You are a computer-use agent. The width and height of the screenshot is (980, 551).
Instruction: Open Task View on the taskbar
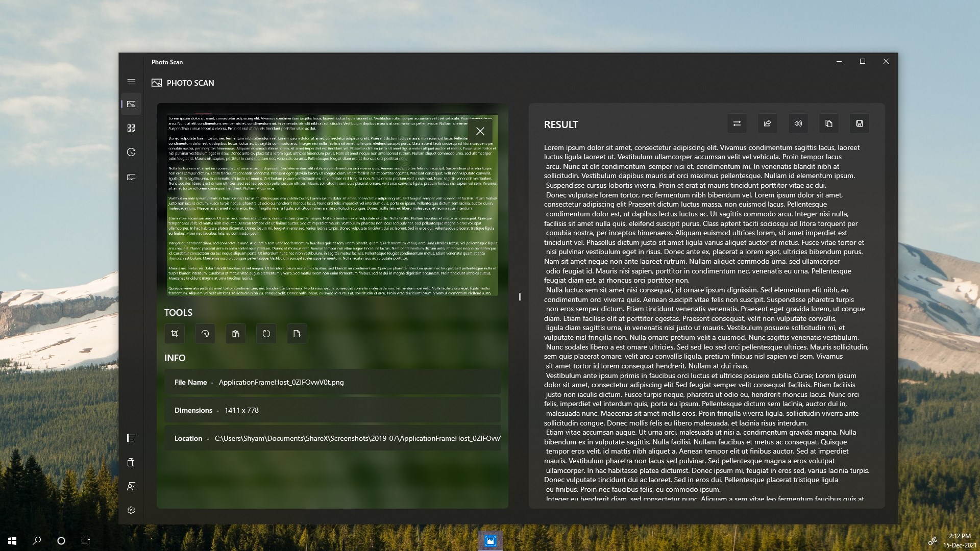(x=86, y=541)
